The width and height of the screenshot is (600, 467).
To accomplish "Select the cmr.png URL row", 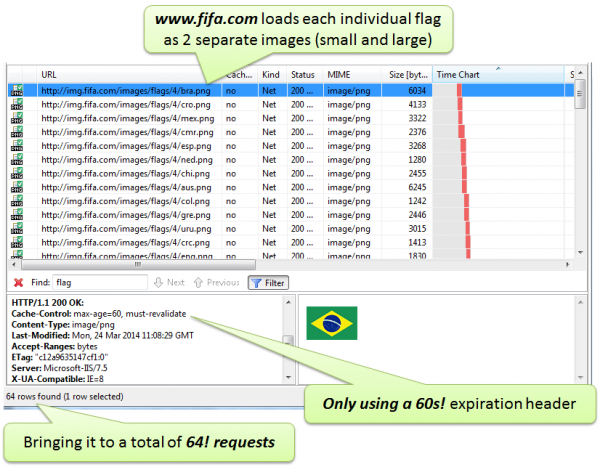I will click(127, 132).
